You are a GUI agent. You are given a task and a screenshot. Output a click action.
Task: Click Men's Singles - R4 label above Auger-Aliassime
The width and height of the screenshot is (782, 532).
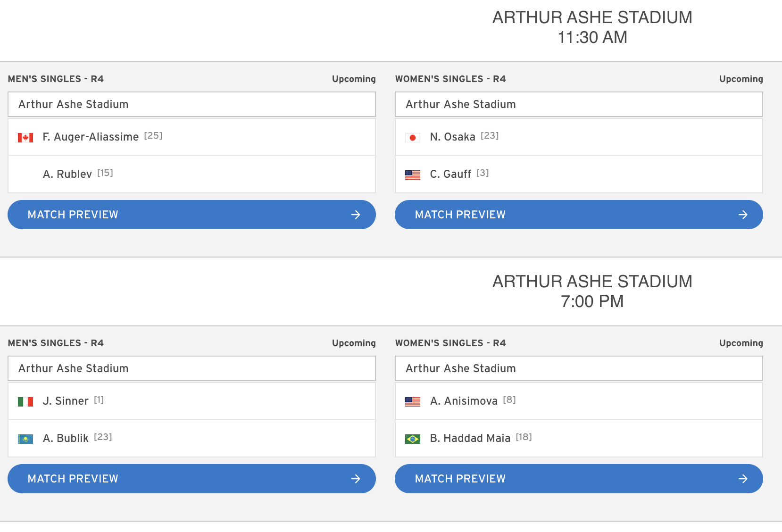coord(56,79)
